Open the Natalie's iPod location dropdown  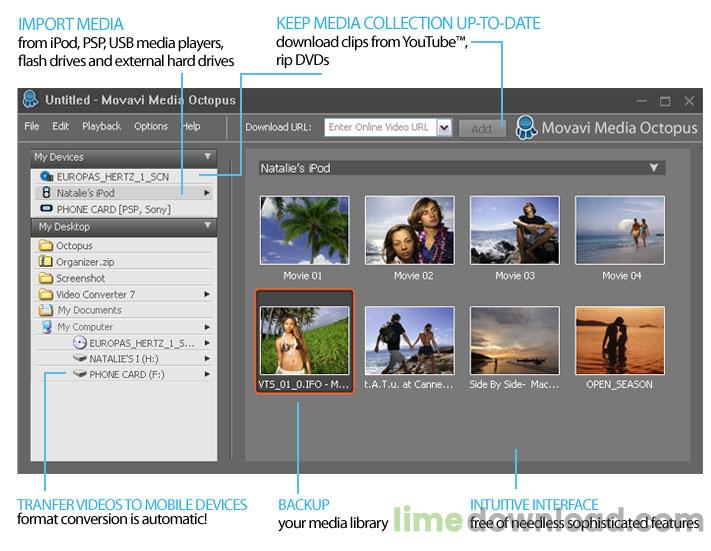pos(653,168)
